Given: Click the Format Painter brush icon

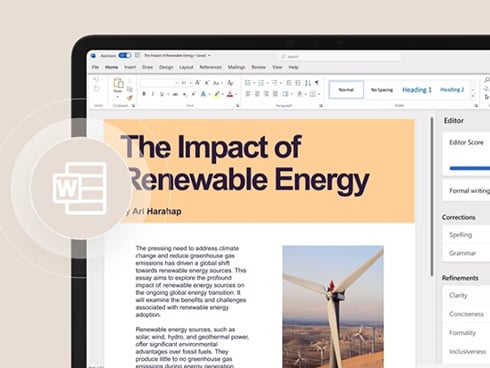Looking at the screenshot, I should point(130,98).
